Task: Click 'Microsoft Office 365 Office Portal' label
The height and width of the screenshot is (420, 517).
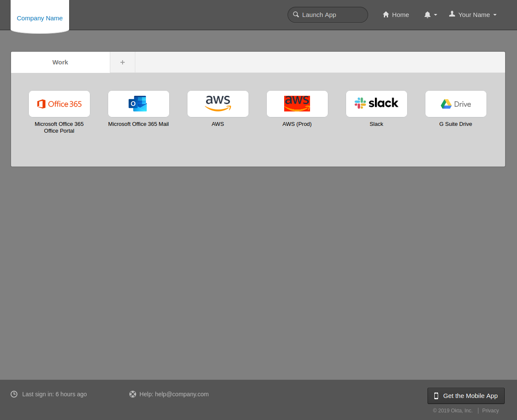Action: pyautogui.click(x=59, y=128)
